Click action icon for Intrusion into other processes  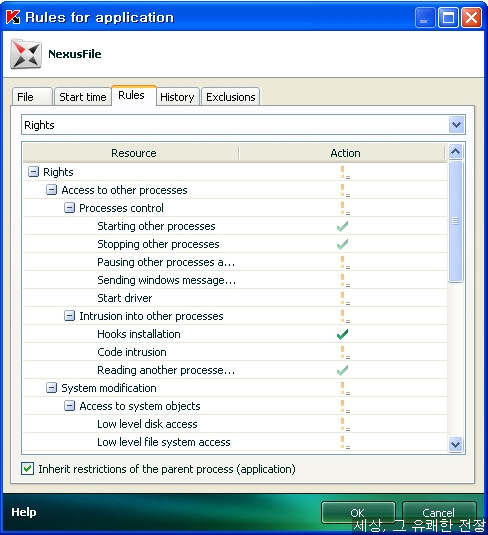point(345,316)
